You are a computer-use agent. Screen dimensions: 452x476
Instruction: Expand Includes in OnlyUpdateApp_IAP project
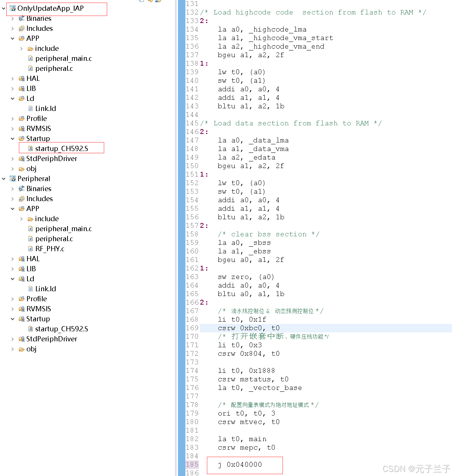pos(13,28)
